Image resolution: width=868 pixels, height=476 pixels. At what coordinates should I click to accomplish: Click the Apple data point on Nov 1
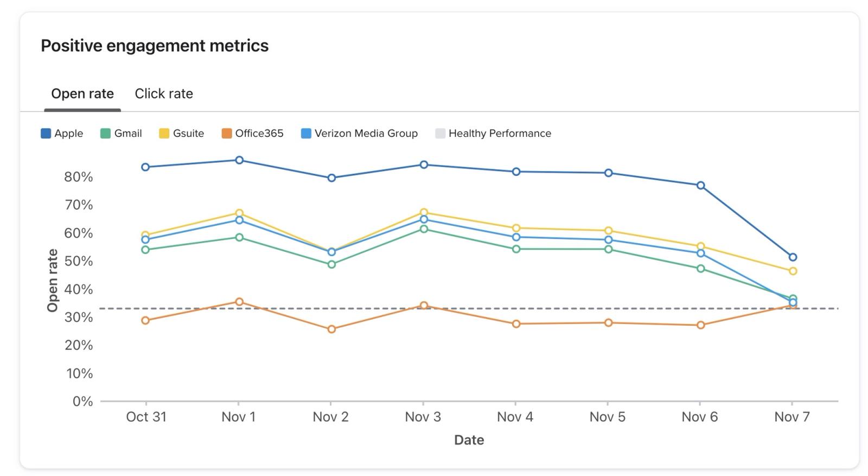(239, 160)
